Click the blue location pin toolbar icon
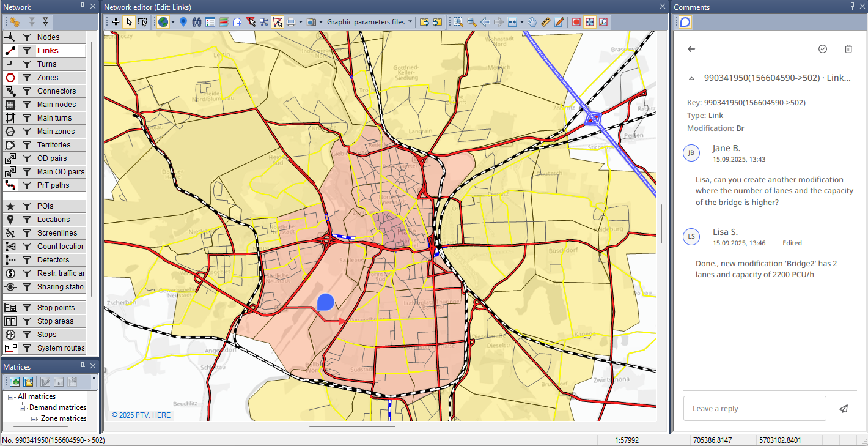The width and height of the screenshot is (868, 446). click(183, 22)
